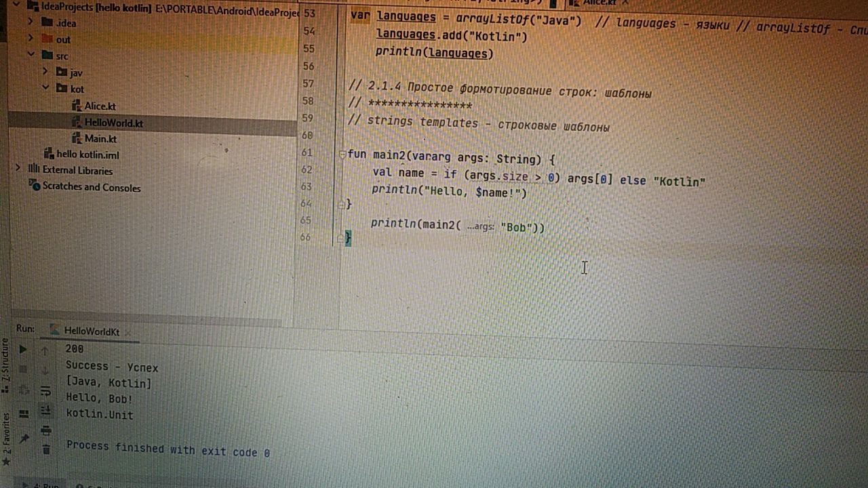
Task: Pin the Run tab with the pin icon
Action: (25, 439)
